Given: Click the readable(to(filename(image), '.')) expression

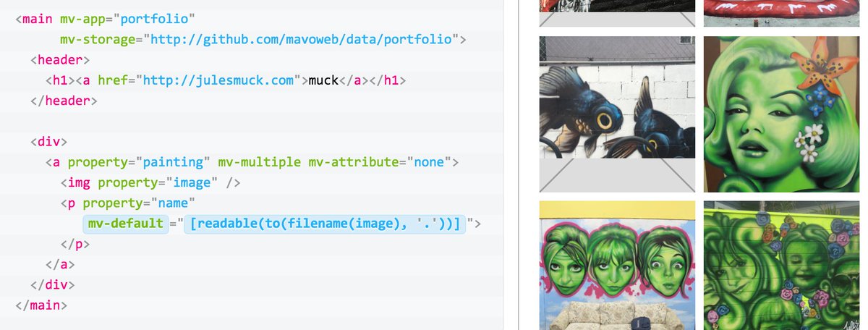Looking at the screenshot, I should pyautogui.click(x=325, y=224).
